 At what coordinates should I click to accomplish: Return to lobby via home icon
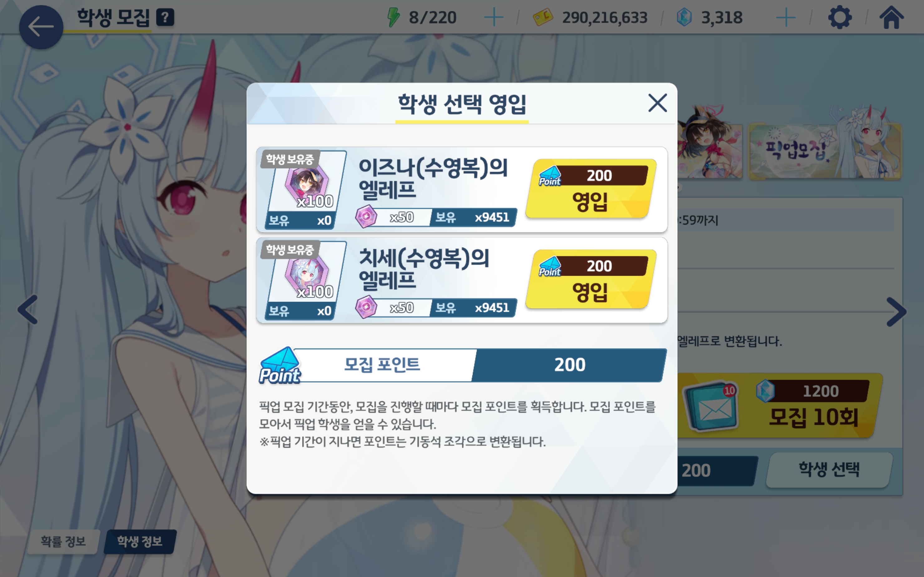pyautogui.click(x=891, y=17)
